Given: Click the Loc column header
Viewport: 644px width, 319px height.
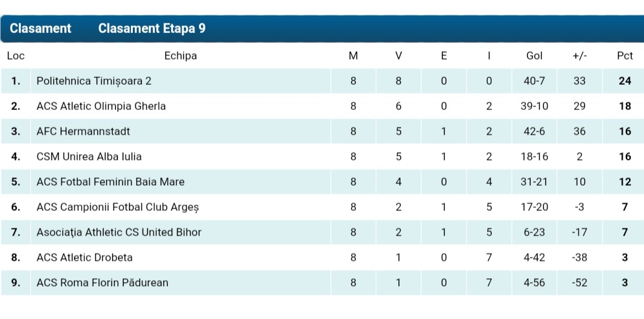Looking at the screenshot, I should (16, 56).
